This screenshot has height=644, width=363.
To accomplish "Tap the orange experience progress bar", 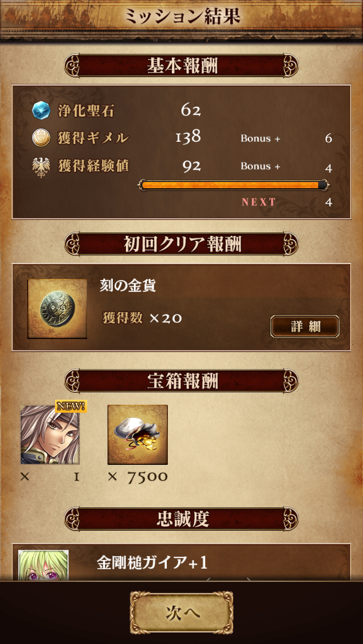I will (x=234, y=185).
